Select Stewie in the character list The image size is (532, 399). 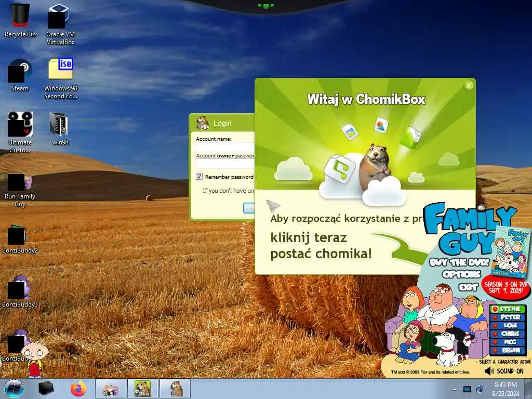click(508, 309)
